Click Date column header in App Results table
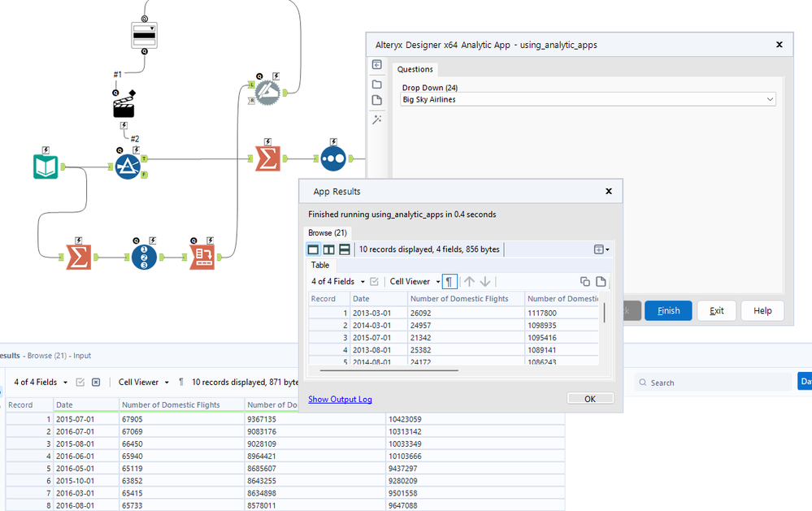Image resolution: width=812 pixels, height=511 pixels. [x=379, y=299]
